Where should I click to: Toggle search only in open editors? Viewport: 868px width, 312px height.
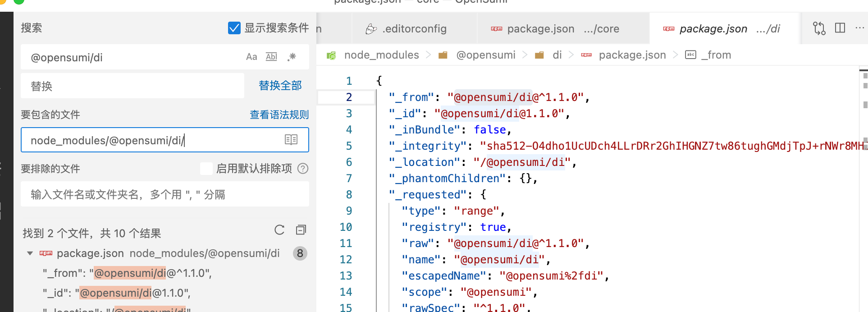click(x=291, y=140)
